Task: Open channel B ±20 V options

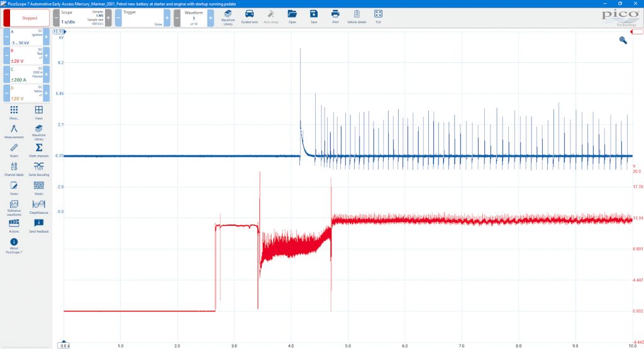Action: (x=26, y=56)
